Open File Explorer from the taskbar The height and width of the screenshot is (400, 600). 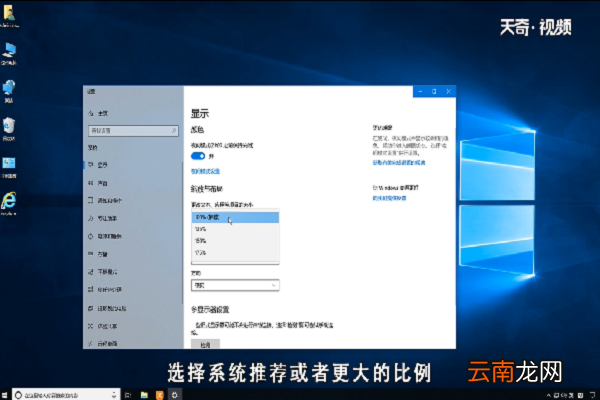click(144, 395)
